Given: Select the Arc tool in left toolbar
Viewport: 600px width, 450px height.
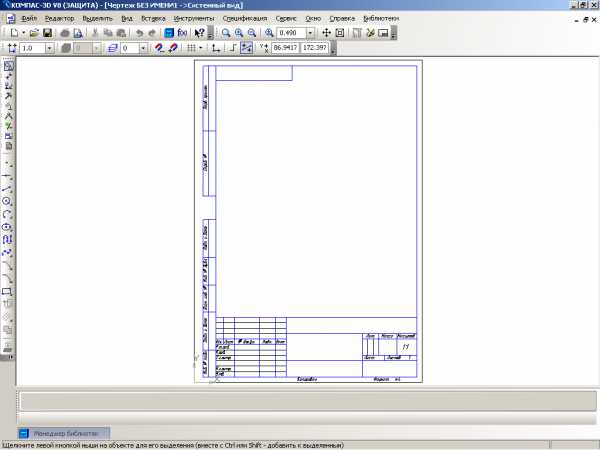Looking at the screenshot, I should click(x=8, y=214).
